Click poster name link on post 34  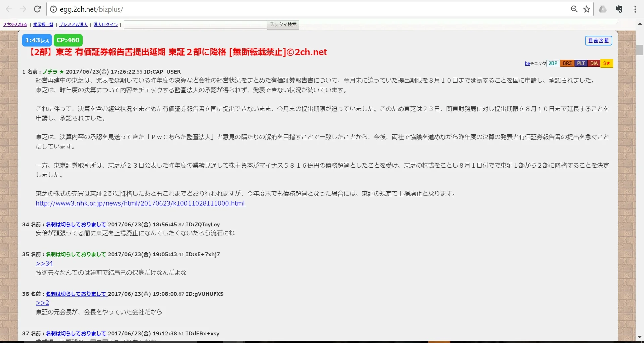click(76, 224)
